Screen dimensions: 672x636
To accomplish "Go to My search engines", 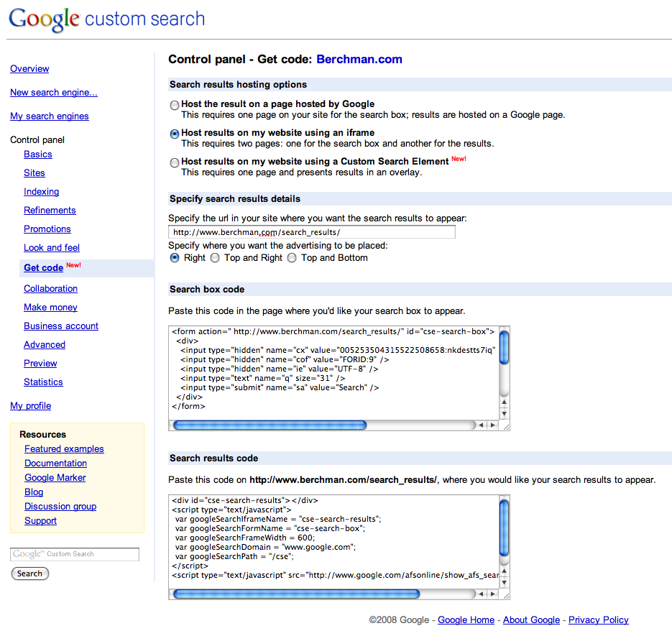I will [50, 116].
